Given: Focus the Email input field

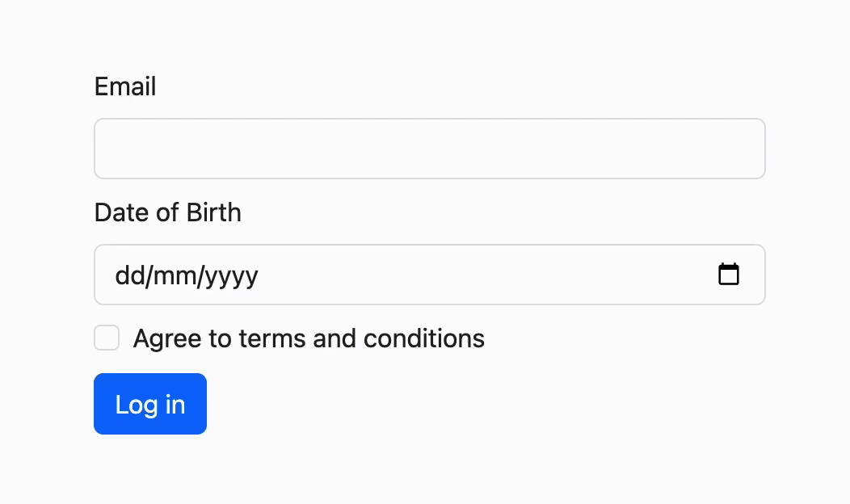Looking at the screenshot, I should click(x=429, y=149).
